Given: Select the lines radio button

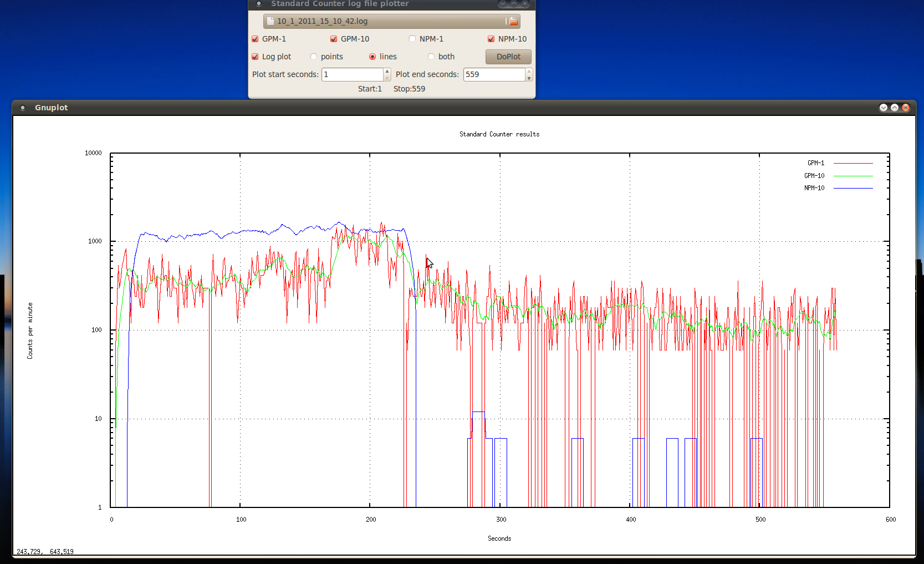Looking at the screenshot, I should click(372, 57).
